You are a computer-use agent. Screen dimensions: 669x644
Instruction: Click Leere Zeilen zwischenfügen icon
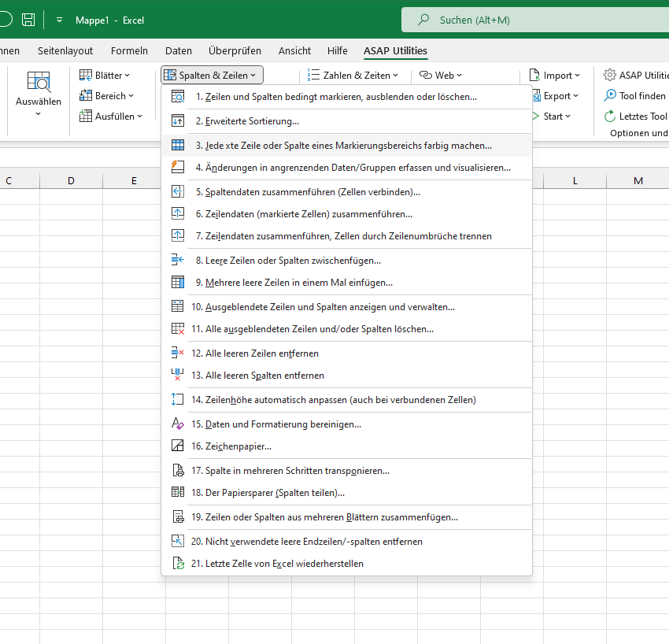point(178,260)
